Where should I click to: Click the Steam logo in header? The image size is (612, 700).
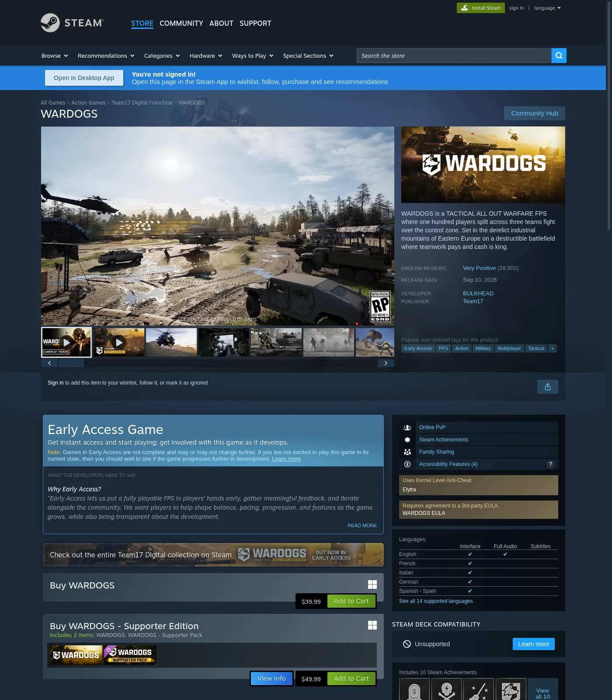pyautogui.click(x=72, y=23)
